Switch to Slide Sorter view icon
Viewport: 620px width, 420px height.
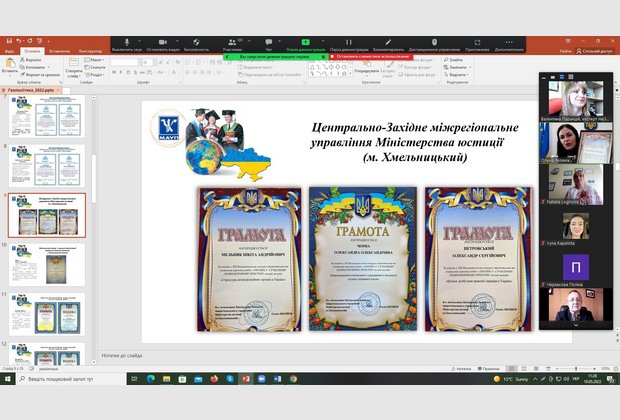click(x=524, y=369)
